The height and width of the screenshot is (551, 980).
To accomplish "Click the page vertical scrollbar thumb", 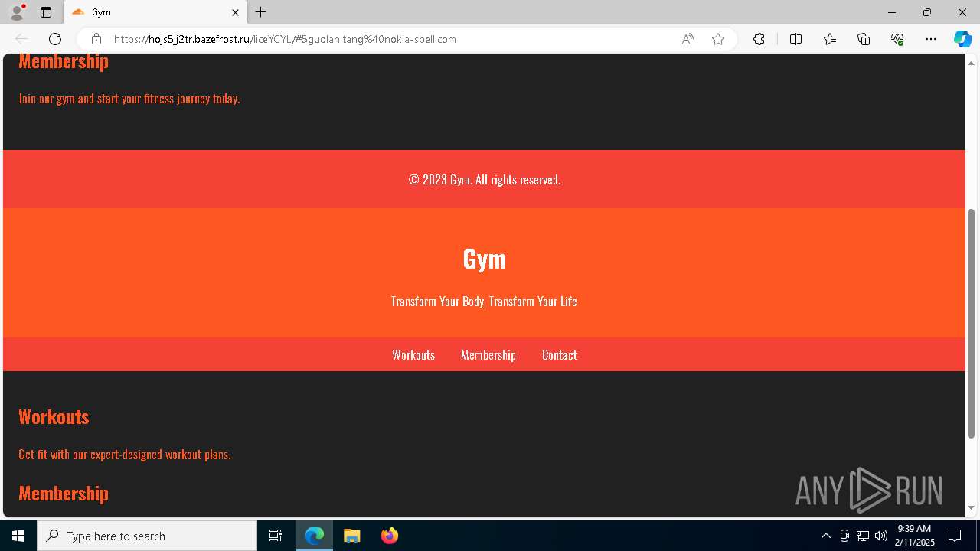I will (971, 323).
